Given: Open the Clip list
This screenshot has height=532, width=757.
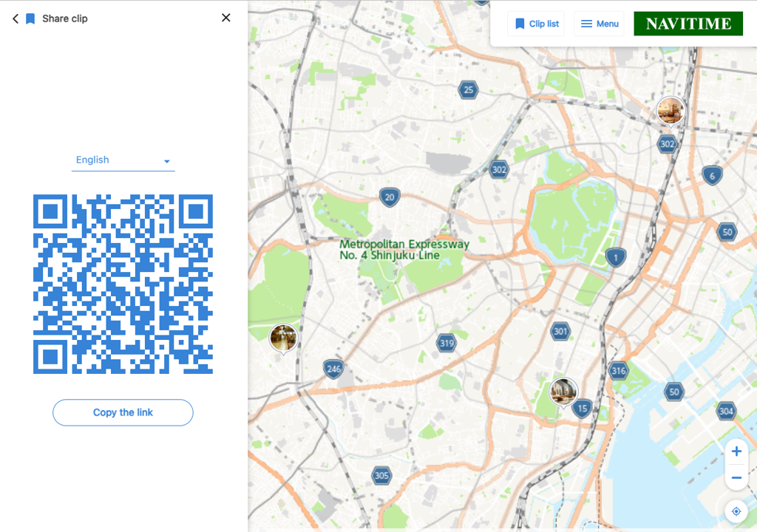Looking at the screenshot, I should pos(537,24).
